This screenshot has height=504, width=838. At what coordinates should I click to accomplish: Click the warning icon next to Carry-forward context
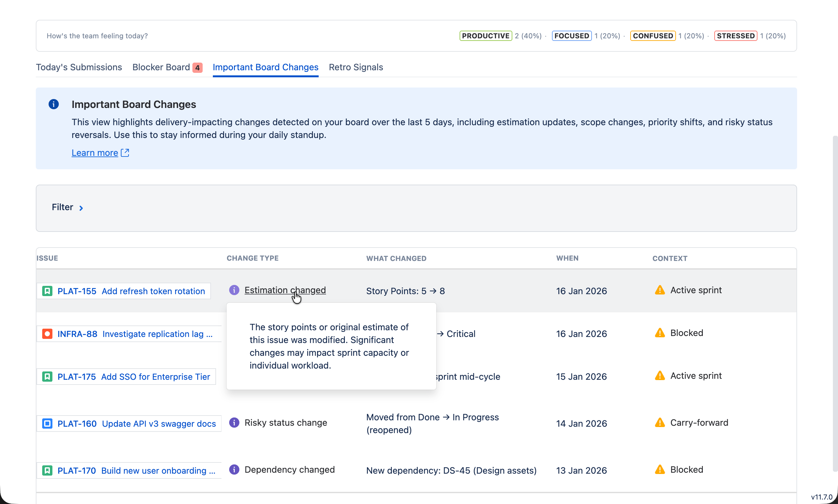(x=659, y=422)
